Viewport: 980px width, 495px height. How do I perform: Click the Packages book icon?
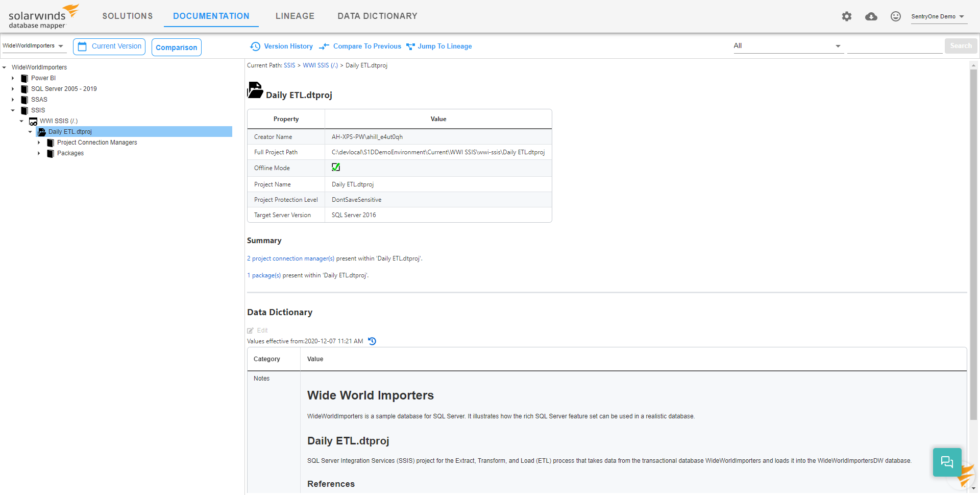pos(50,153)
